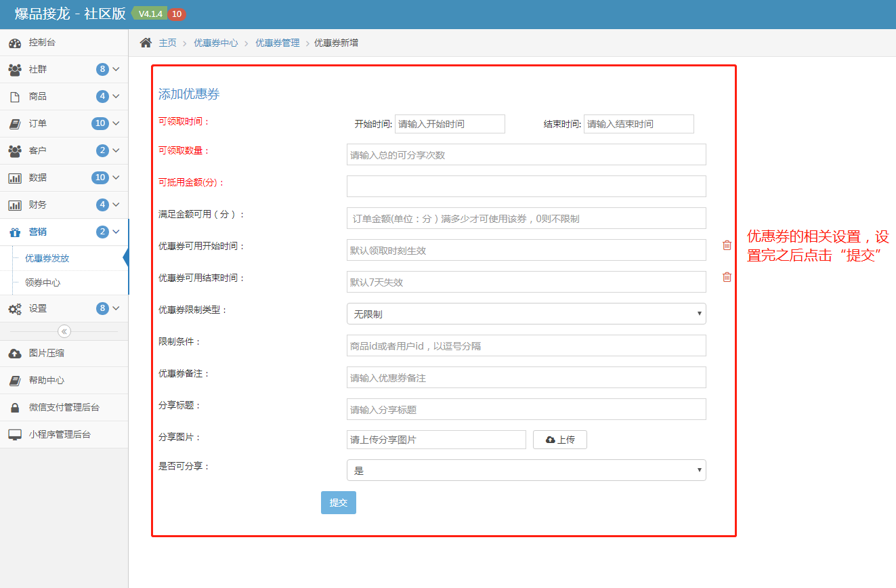This screenshot has width=896, height=588.
Task: Open the 帮助中心 menu item
Action: pos(64,381)
